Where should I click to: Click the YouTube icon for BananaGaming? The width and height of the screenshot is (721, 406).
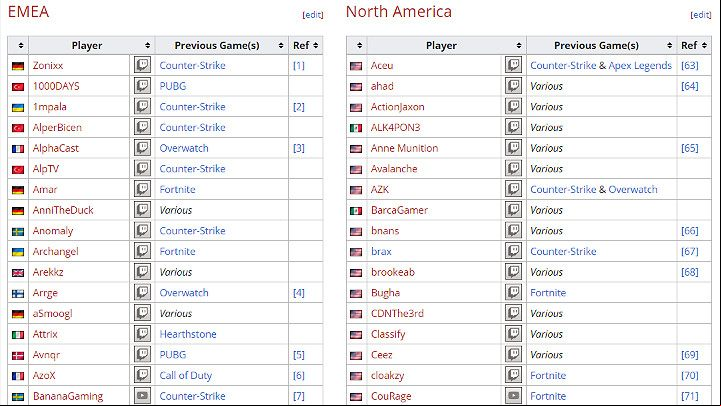click(x=142, y=395)
